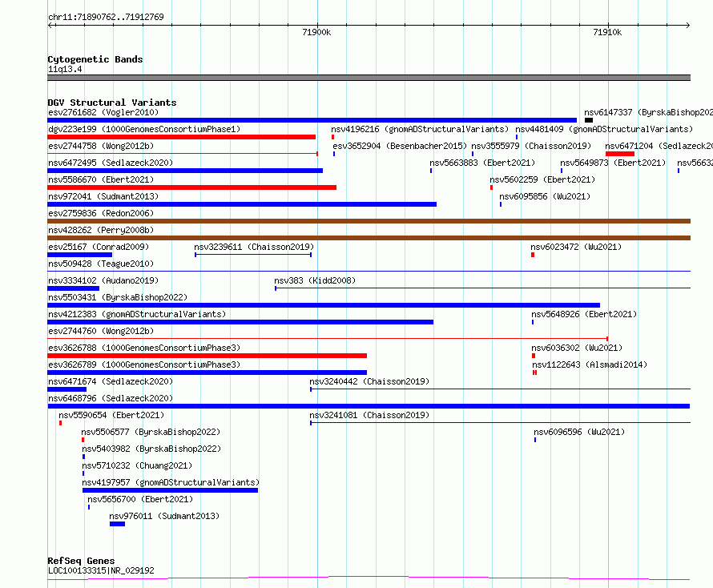This screenshot has width=713, height=588.
Task: Click the black nsv6147337 variant bar
Action: point(589,120)
